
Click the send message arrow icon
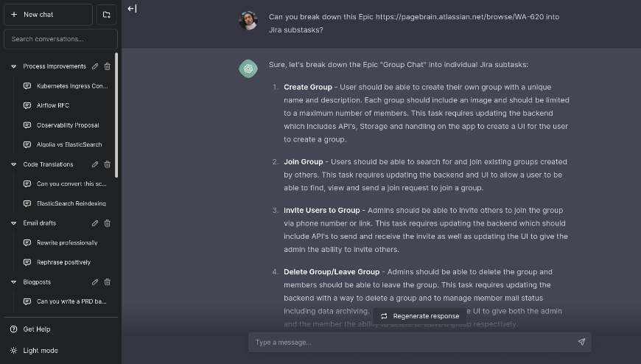coord(581,342)
